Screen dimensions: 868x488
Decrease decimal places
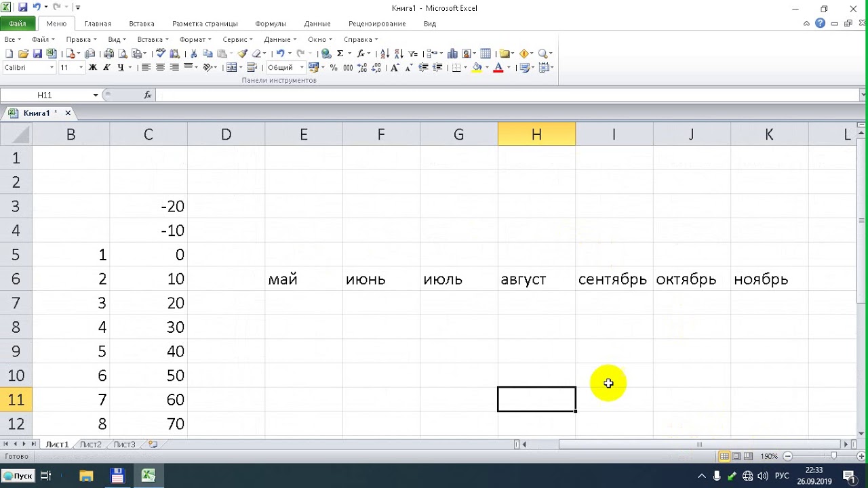click(x=376, y=68)
